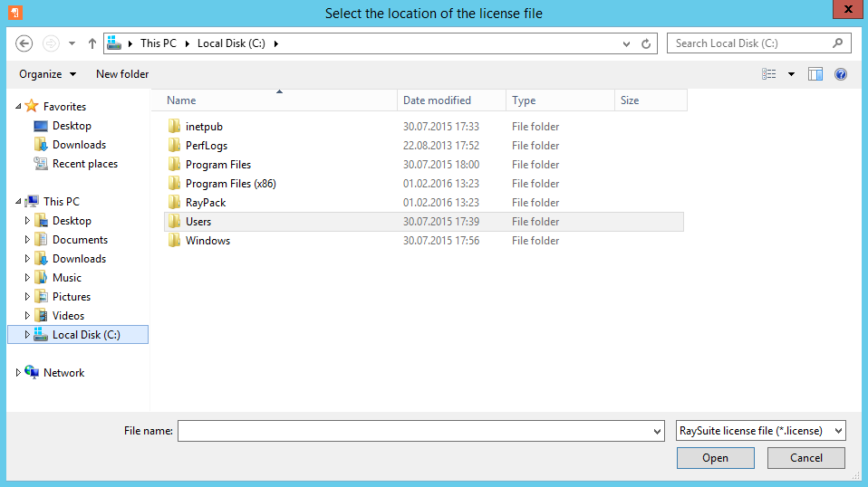The width and height of the screenshot is (868, 487).
Task: Expand Network node in navigation tree
Action: [19, 373]
